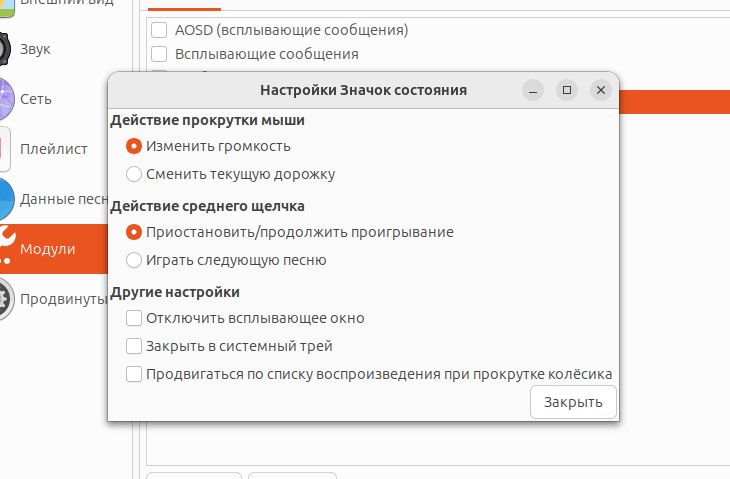Minimize the Настройки Значок состояния dialog
Viewport: 730px width, 479px height.
[x=534, y=90]
